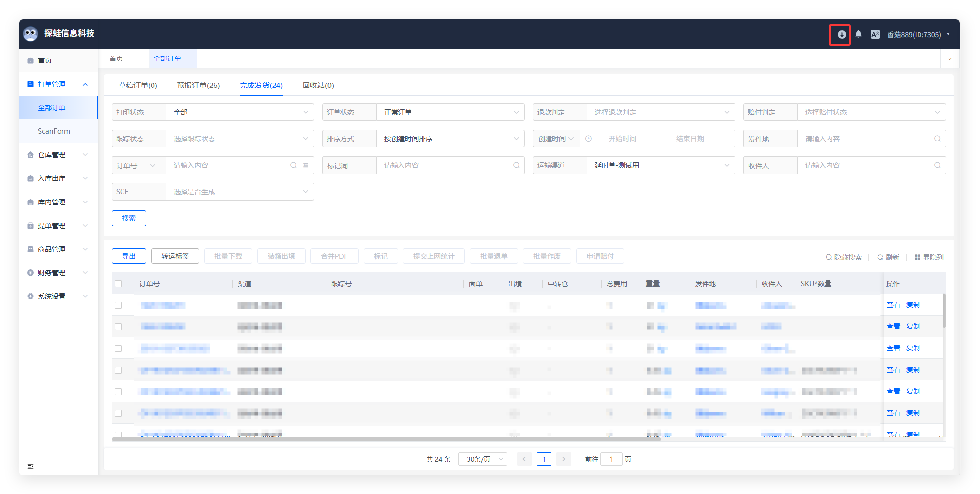Toggle 隐藏搜索 to hide search filters
Viewport: 980px width, 494px height.
844,257
